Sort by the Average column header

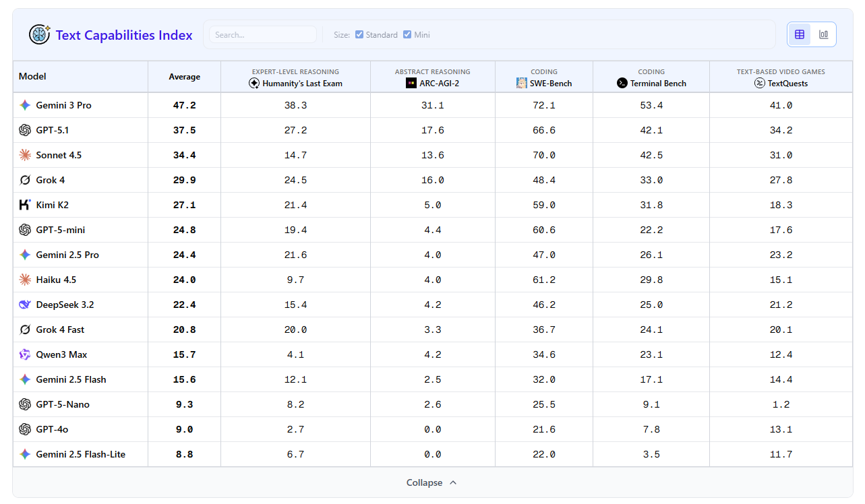tap(184, 77)
